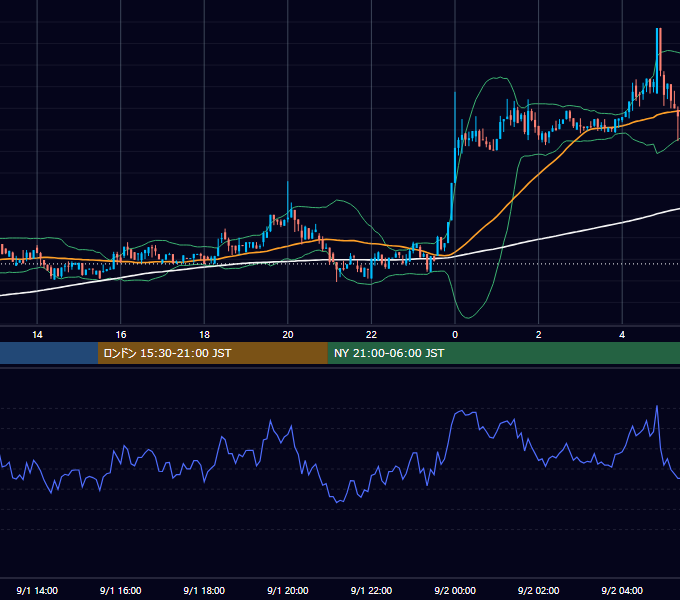Image resolution: width=680 pixels, height=600 pixels.
Task: Click the '9/1 16:00' time label
Action: click(x=121, y=590)
